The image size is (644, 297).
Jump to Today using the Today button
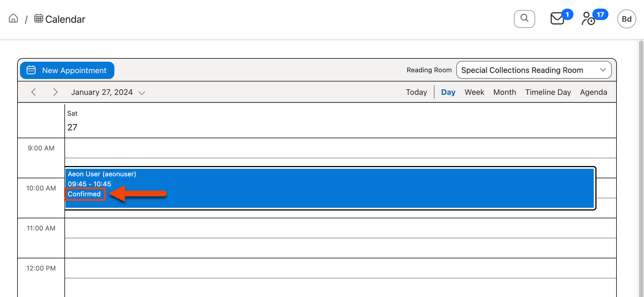[416, 92]
